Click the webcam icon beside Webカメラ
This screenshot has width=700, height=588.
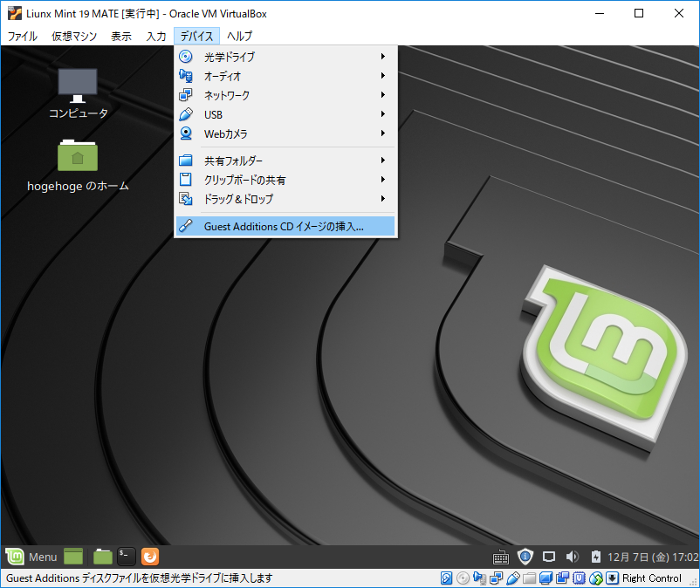click(x=186, y=133)
